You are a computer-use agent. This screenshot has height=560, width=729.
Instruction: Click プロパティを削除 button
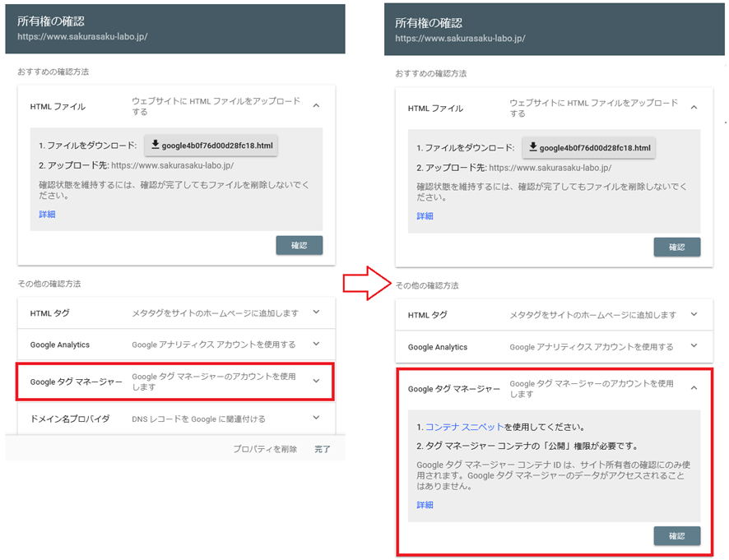[265, 449]
